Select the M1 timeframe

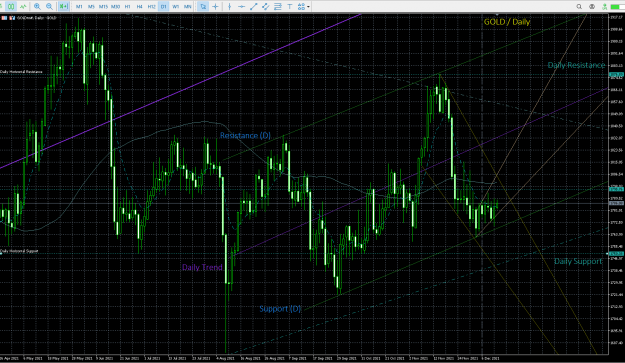[79, 6]
